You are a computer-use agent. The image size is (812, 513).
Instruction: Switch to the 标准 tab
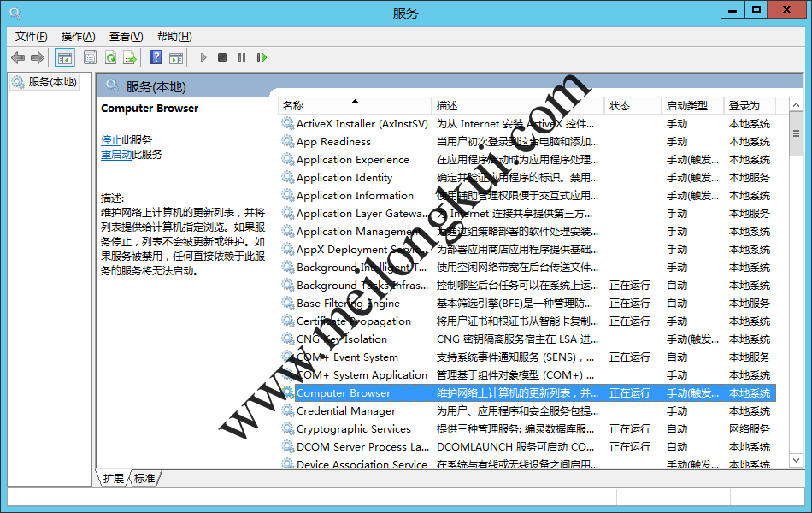pos(144,478)
